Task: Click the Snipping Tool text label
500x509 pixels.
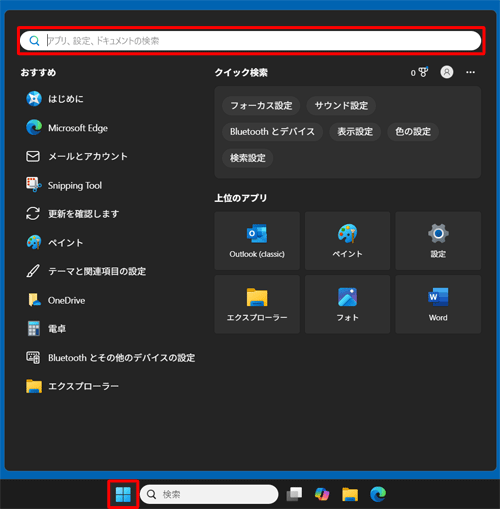Action: [75, 185]
